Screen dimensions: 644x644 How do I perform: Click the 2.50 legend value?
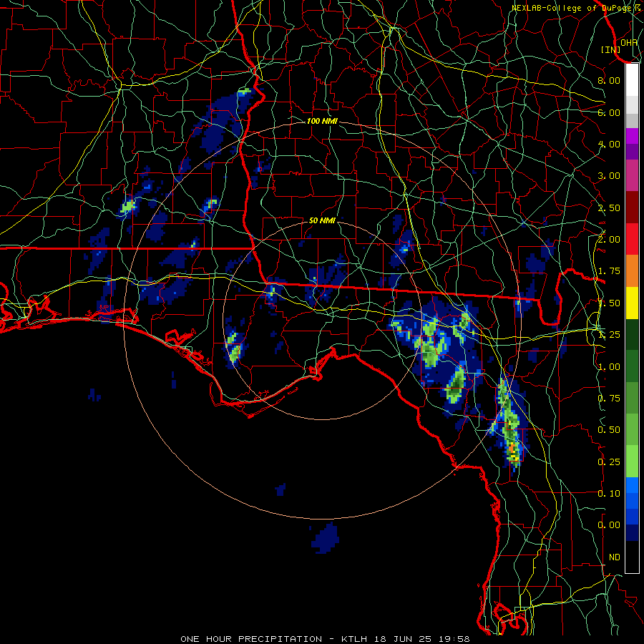609,208
